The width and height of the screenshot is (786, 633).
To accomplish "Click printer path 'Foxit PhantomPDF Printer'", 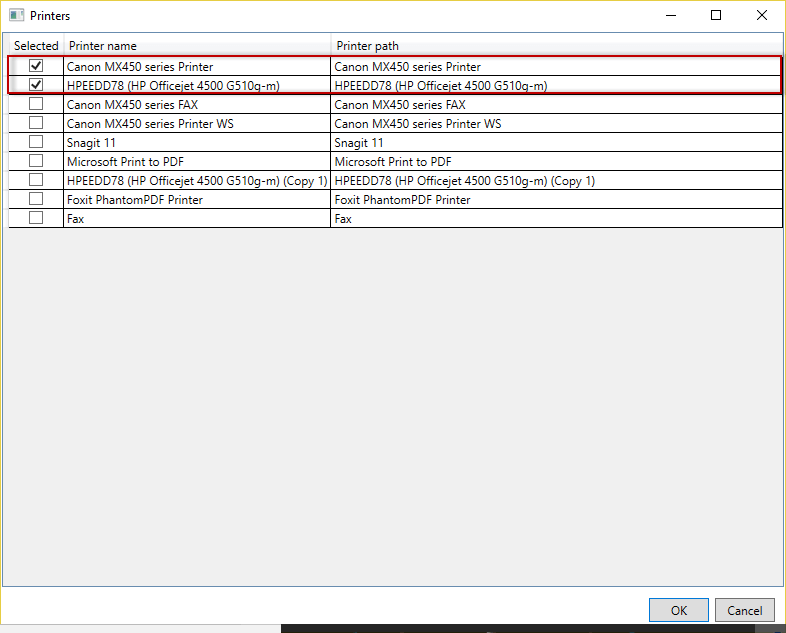I will point(403,200).
